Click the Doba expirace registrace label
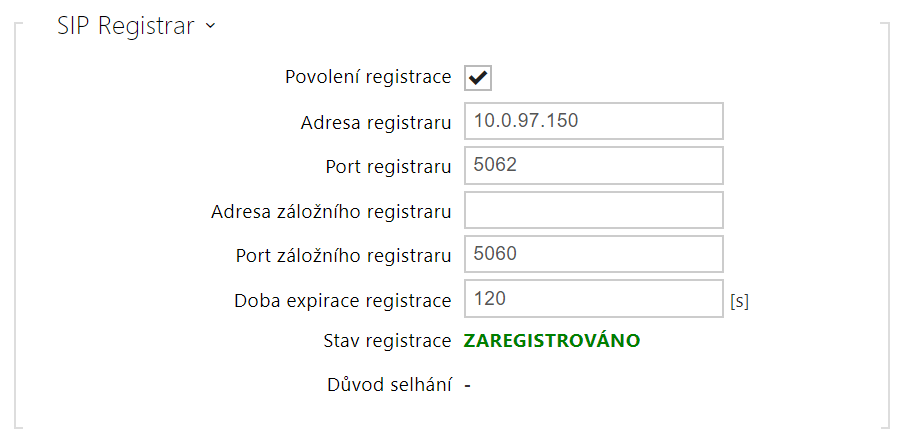 tap(343, 299)
